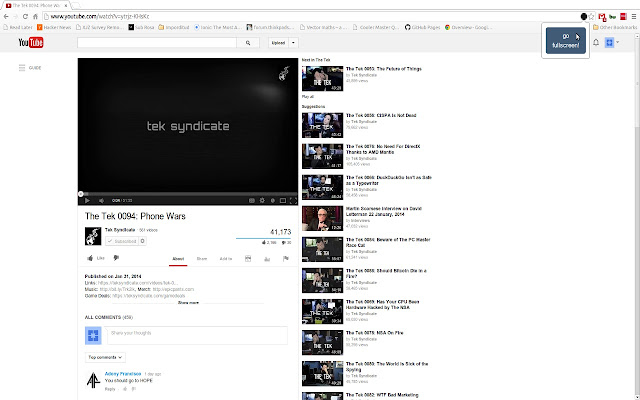
Task: Click the video progress bar
Action: coord(188,194)
